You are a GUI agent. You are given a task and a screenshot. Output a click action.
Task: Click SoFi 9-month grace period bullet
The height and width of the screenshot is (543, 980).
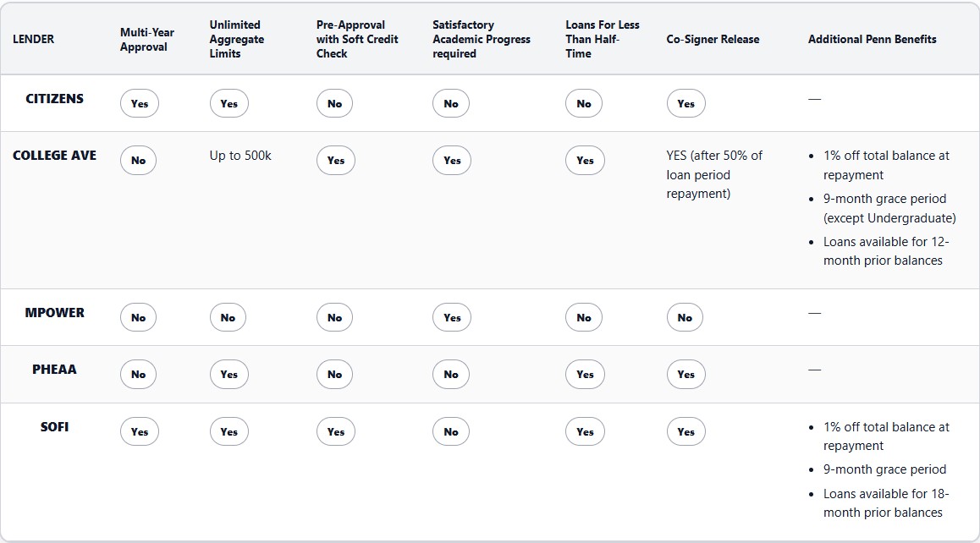tap(884, 469)
